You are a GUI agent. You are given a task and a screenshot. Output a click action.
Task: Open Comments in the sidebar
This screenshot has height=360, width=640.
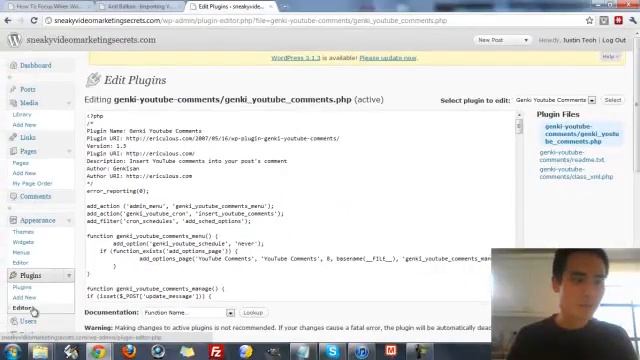(36, 196)
